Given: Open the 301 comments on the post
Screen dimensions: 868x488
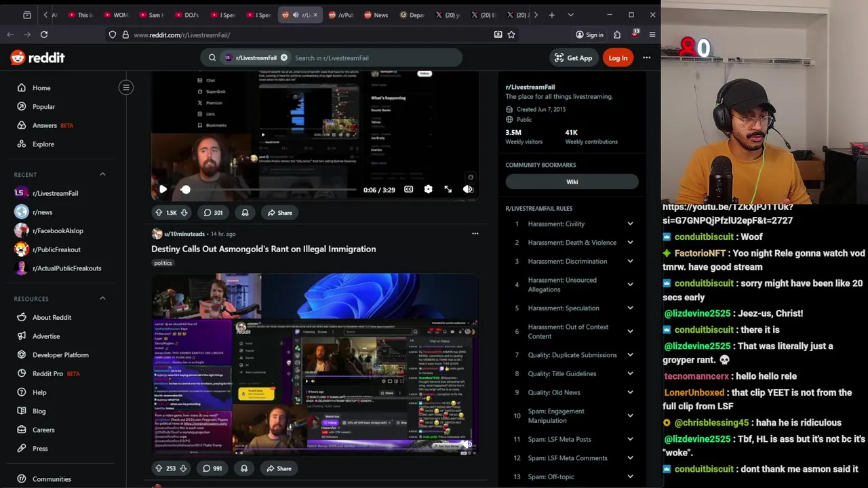Looking at the screenshot, I should pos(213,213).
